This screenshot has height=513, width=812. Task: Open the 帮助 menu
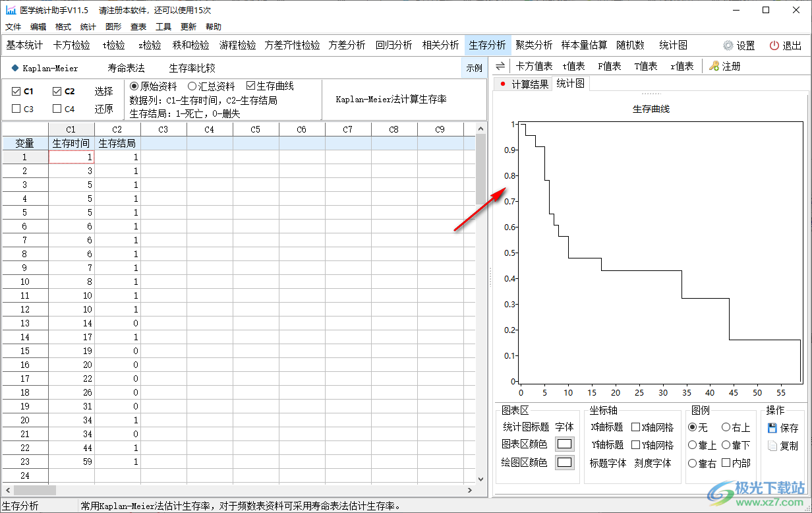click(214, 27)
